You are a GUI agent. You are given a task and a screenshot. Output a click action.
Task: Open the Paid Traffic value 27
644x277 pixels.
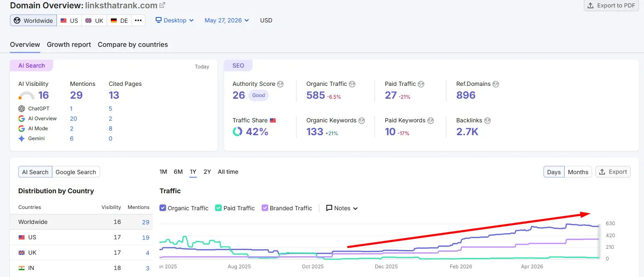coord(391,95)
